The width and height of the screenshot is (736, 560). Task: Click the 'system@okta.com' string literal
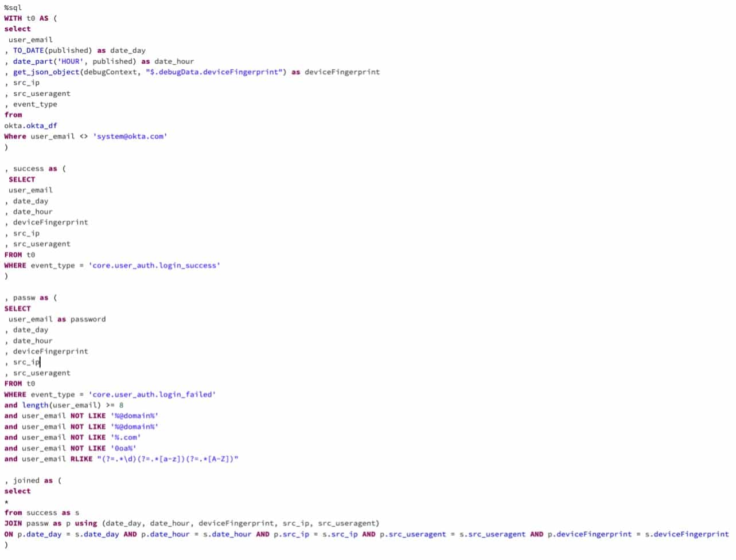coord(130,136)
